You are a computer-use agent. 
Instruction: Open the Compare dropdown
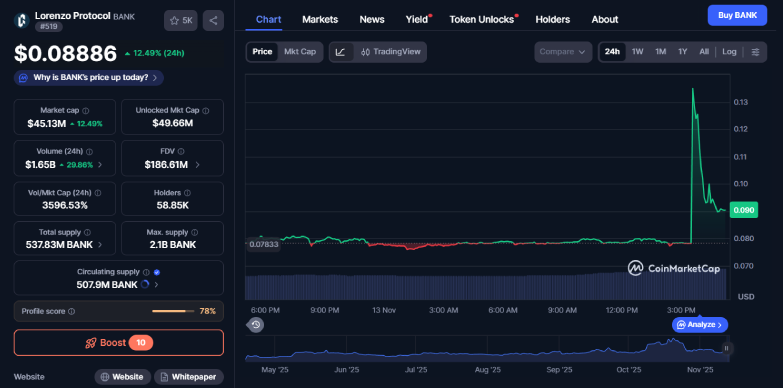[x=563, y=52]
